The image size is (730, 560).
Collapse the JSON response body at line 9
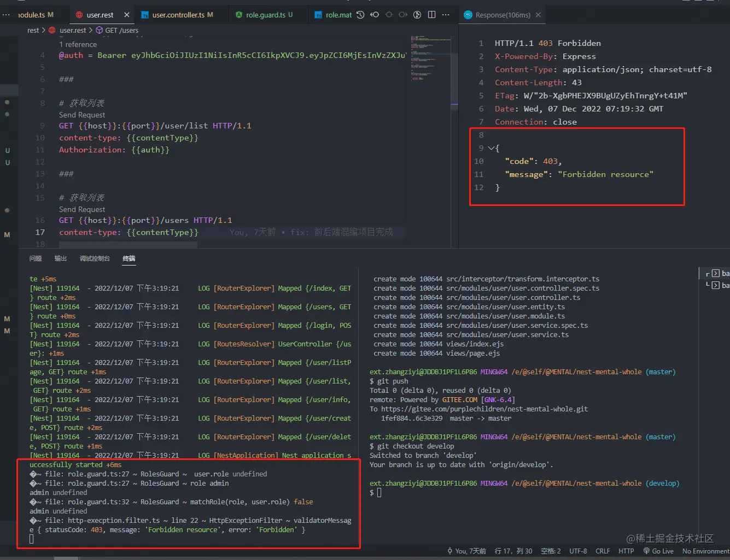[491, 148]
